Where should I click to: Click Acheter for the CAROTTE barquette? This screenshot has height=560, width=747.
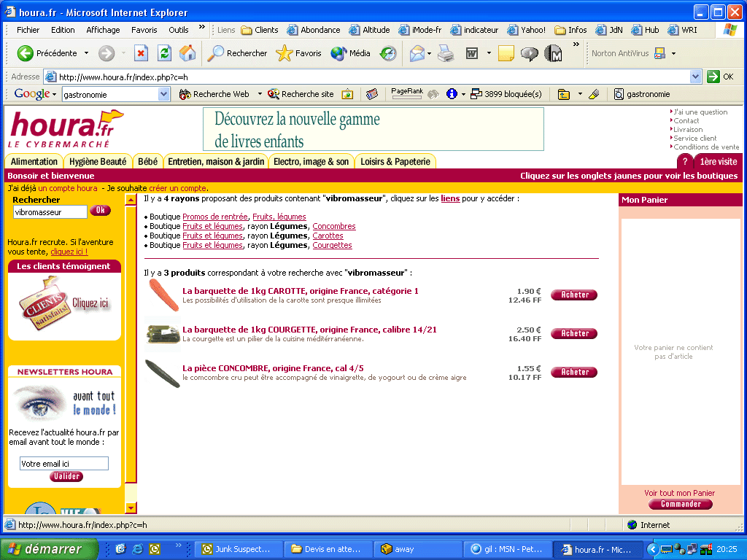click(x=574, y=295)
